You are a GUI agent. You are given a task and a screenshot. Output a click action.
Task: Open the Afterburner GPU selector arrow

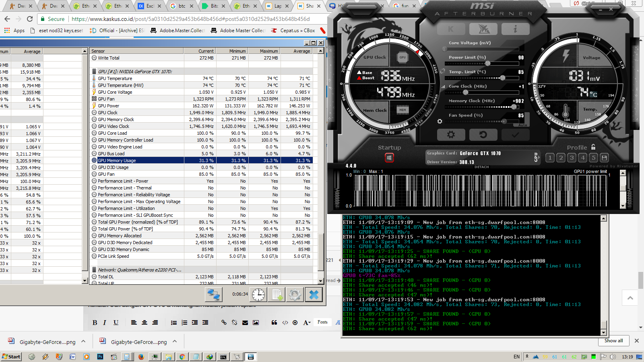pos(536,157)
